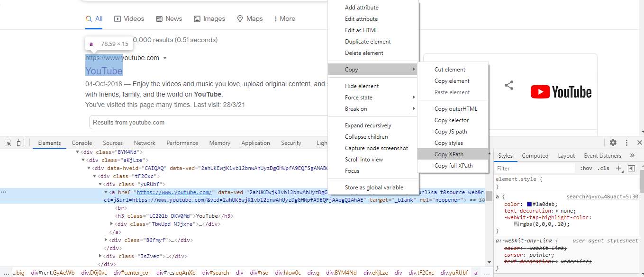644x277 pixels.
Task: Select Copy XPath from the submenu
Action: click(x=449, y=154)
